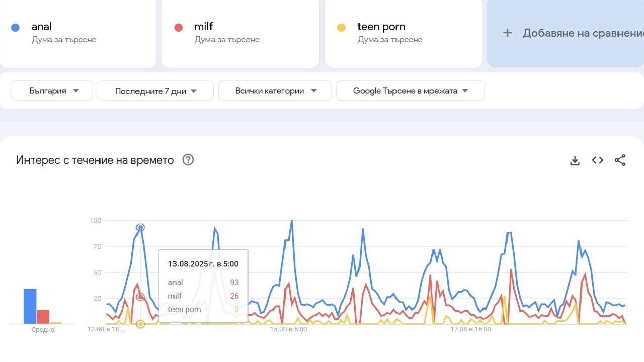The image size is (644, 362).
Task: Open the share options for the trends chart
Action: [x=620, y=160]
